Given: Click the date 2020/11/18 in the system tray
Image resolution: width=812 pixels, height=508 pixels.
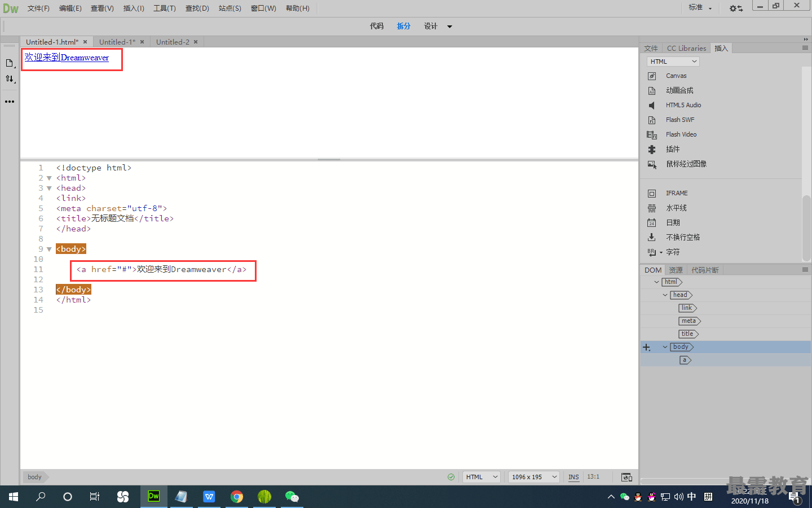Looking at the screenshot, I should [750, 501].
